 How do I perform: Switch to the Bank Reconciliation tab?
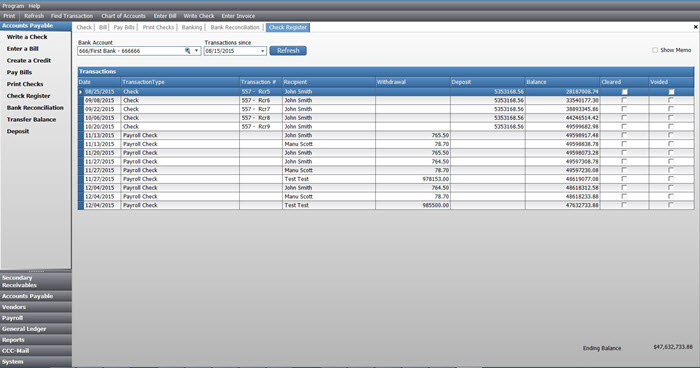235,27
